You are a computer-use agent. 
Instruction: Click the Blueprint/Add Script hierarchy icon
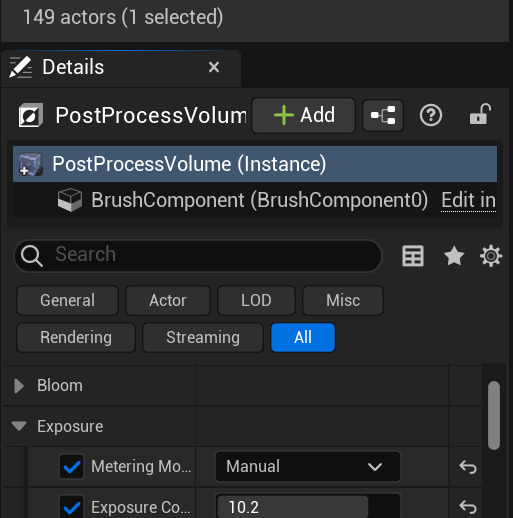click(x=383, y=115)
